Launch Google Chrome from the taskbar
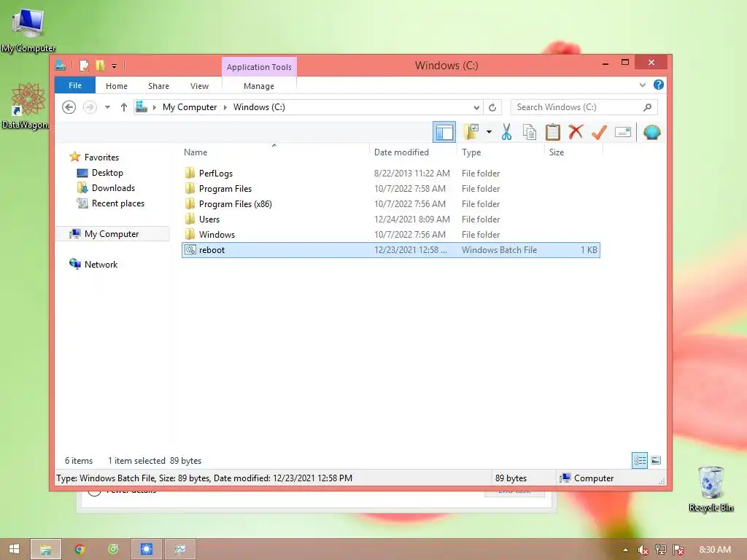The height and width of the screenshot is (560, 747). (80, 550)
